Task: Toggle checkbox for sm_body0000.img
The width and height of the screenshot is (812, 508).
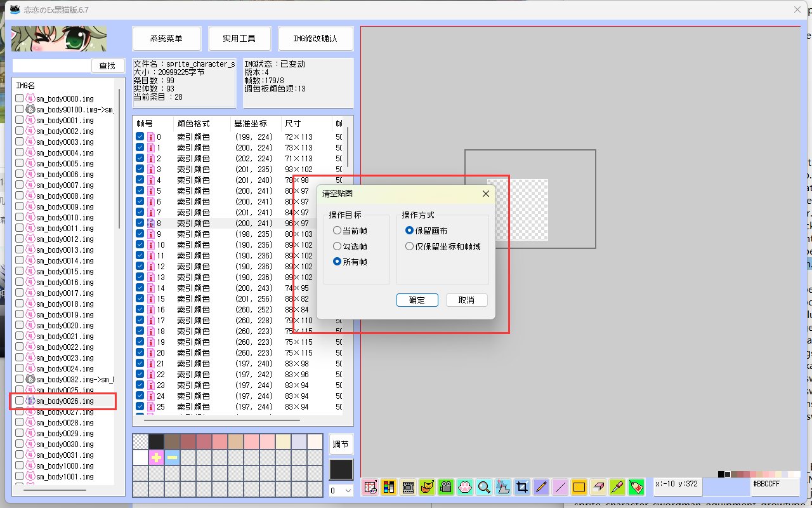Action: tap(19, 98)
